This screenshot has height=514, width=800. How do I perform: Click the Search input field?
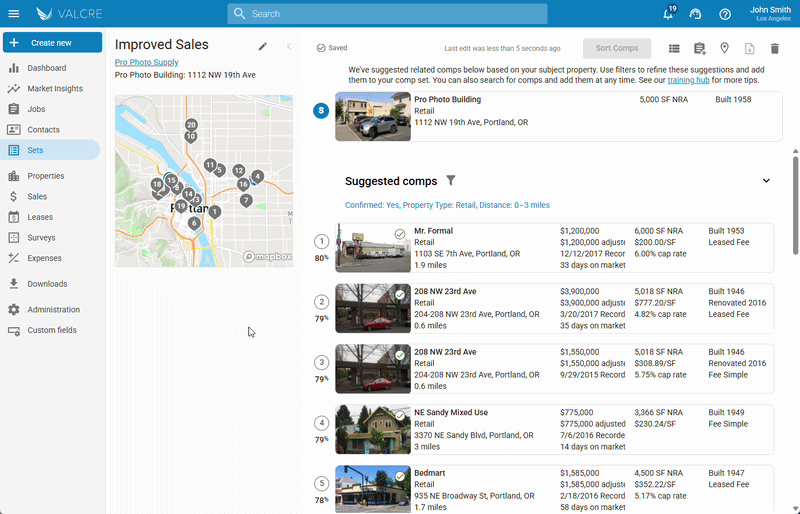click(x=387, y=14)
